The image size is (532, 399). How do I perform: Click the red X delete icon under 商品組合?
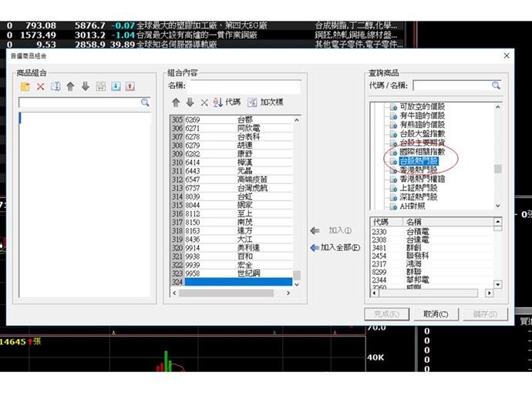pyautogui.click(x=41, y=86)
